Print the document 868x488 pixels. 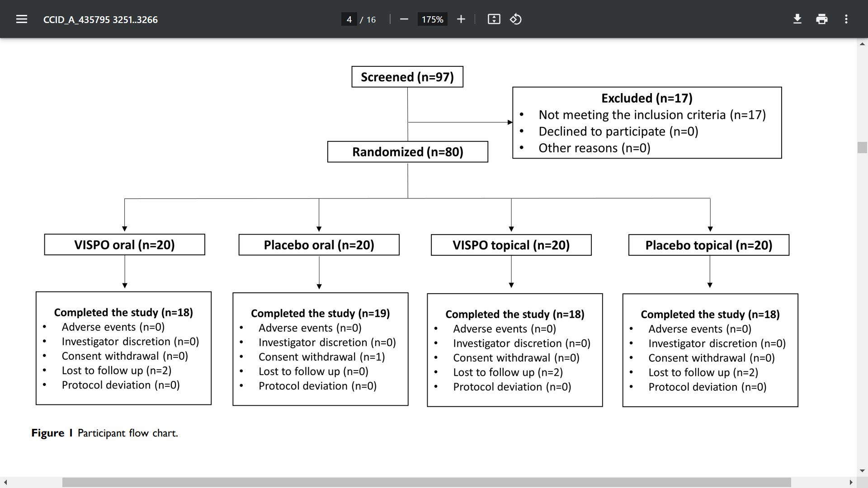tap(822, 19)
